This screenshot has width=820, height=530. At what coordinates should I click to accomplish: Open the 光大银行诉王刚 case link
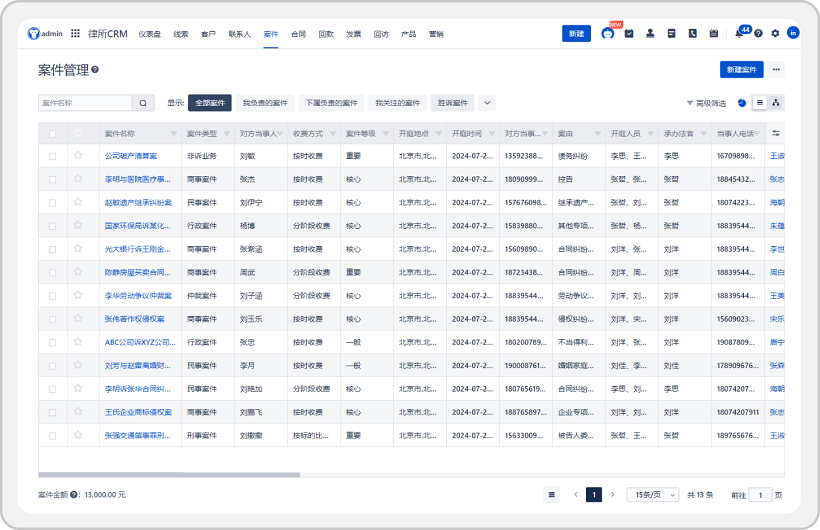(x=138, y=249)
